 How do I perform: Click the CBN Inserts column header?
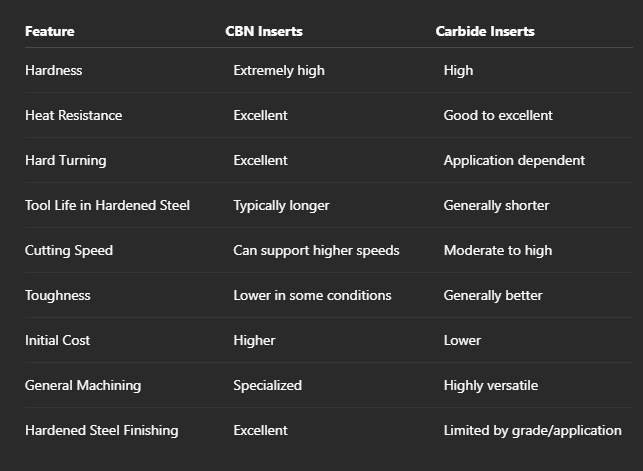[264, 32]
